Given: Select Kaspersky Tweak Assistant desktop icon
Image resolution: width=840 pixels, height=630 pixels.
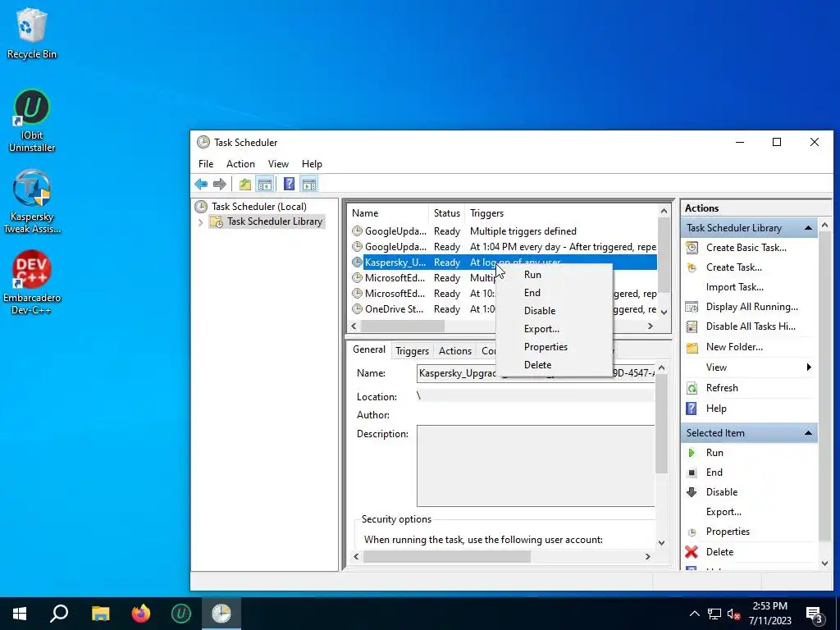Looking at the screenshot, I should 32,202.
